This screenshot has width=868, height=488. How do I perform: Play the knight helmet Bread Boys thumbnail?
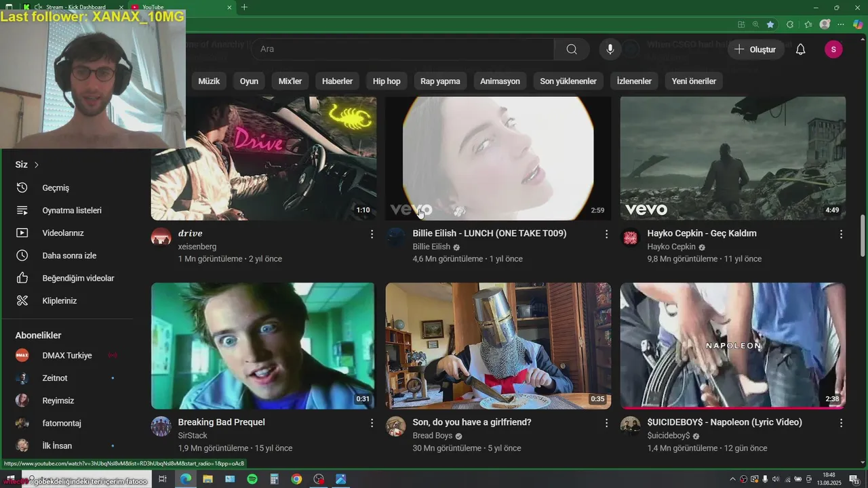(498, 346)
